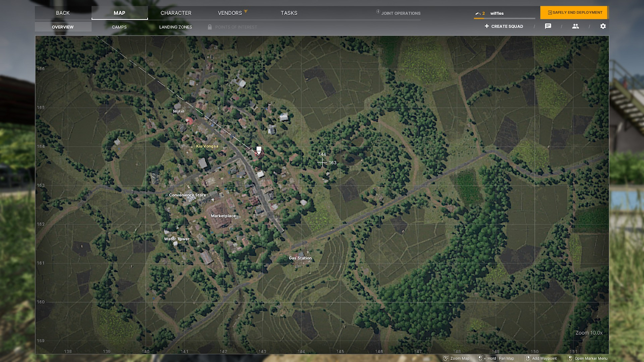
Task: Open the Tasks tab
Action: [289, 13]
